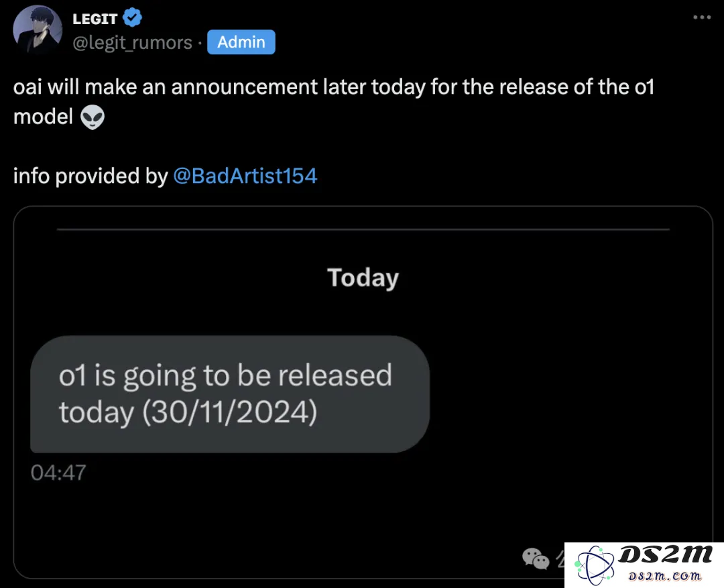Open the ds2m.com watermark URL
This screenshot has height=588, width=724.
click(x=665, y=576)
